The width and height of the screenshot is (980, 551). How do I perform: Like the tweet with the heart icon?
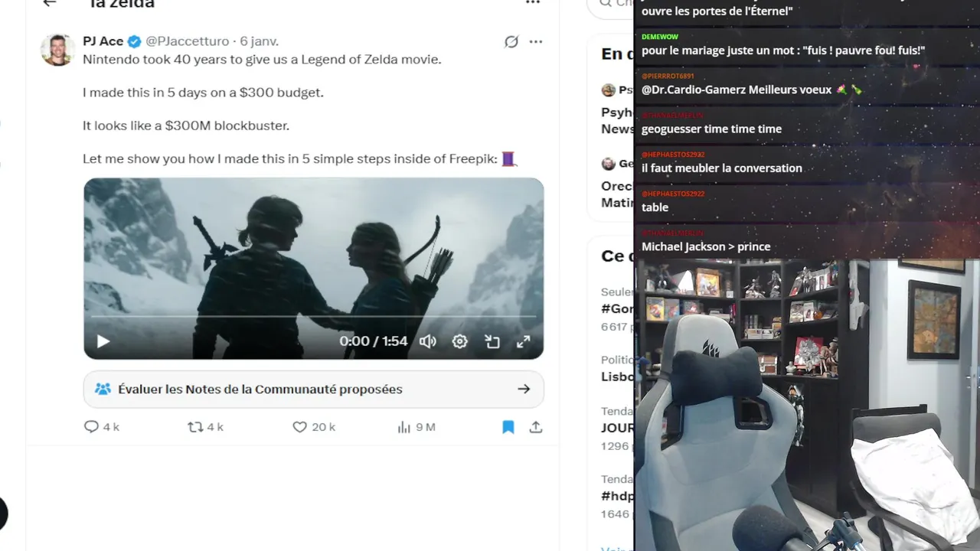[299, 427]
